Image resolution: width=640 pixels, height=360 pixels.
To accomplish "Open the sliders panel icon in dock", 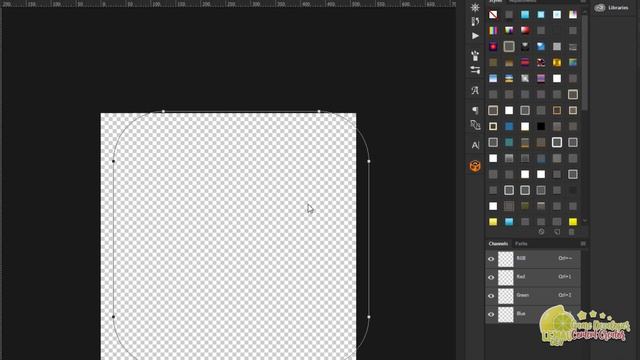I will tap(475, 70).
